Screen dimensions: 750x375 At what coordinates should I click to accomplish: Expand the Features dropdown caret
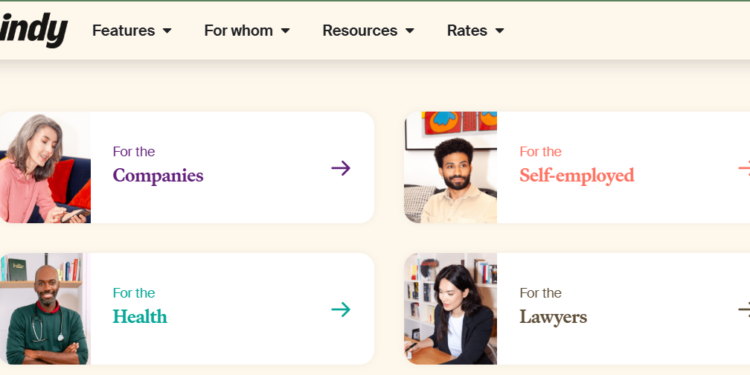[x=167, y=31]
